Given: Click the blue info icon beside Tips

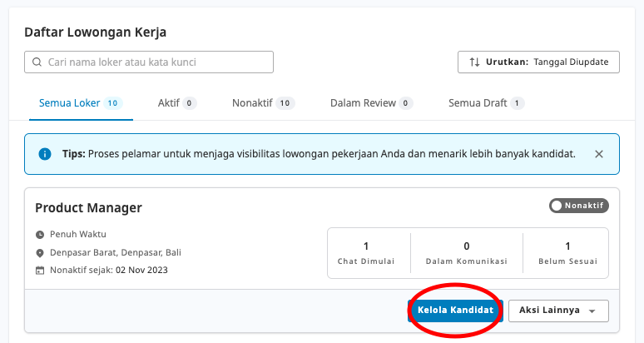Looking at the screenshot, I should (45, 154).
